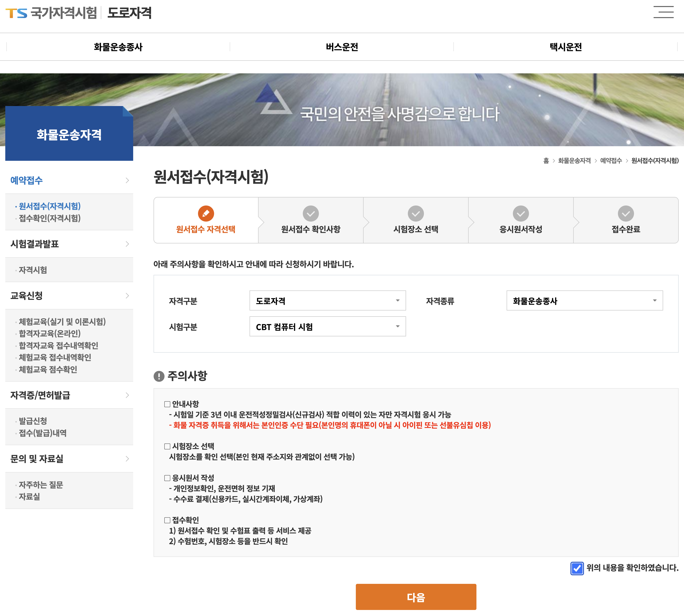Open the 자격구분 도로자격 dropdown
The image size is (684, 616).
click(x=327, y=300)
